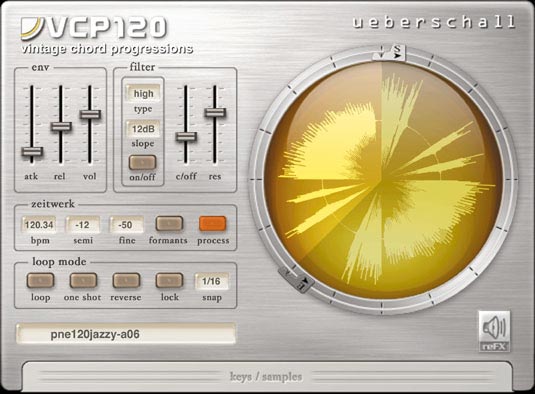Click the VCP120 logo

[x=94, y=28]
